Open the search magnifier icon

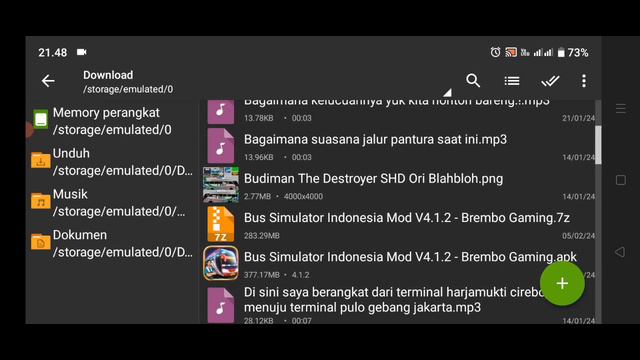[x=473, y=81]
